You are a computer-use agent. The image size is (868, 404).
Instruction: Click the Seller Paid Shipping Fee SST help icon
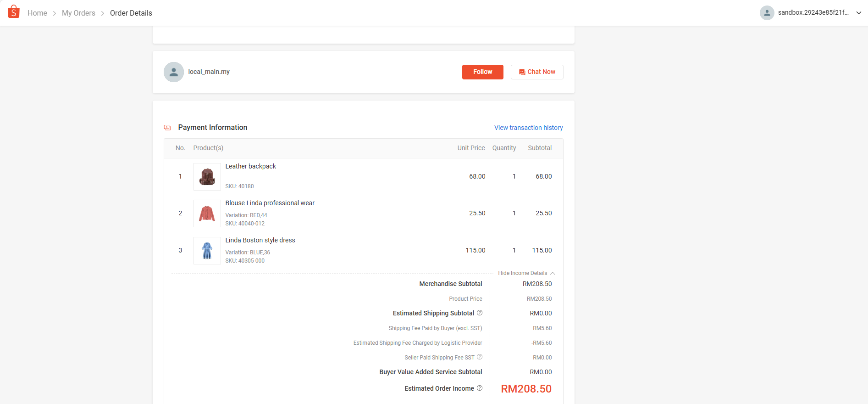click(x=480, y=357)
